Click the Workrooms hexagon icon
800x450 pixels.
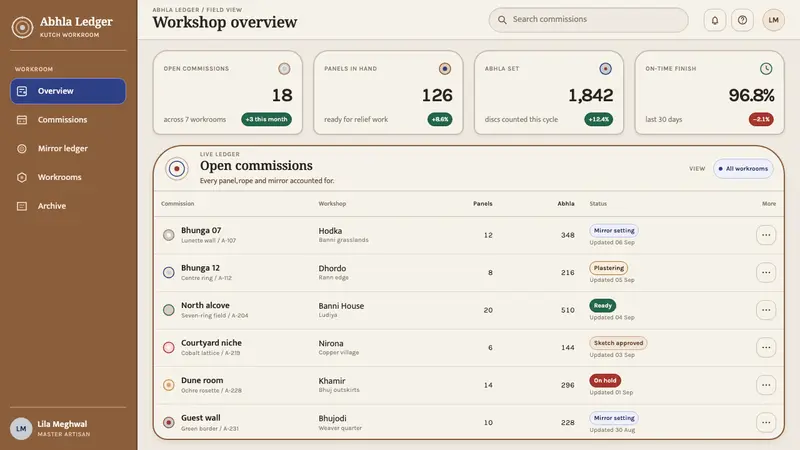[x=22, y=178]
